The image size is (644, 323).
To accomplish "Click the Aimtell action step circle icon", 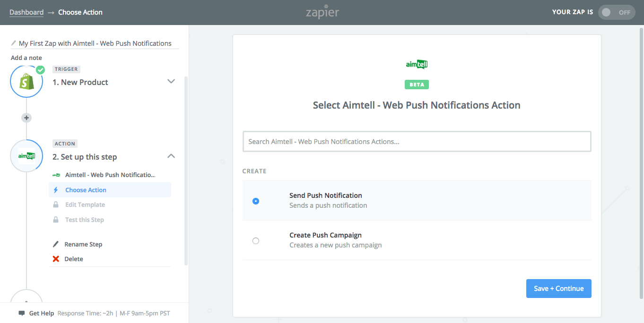I will coord(26,156).
